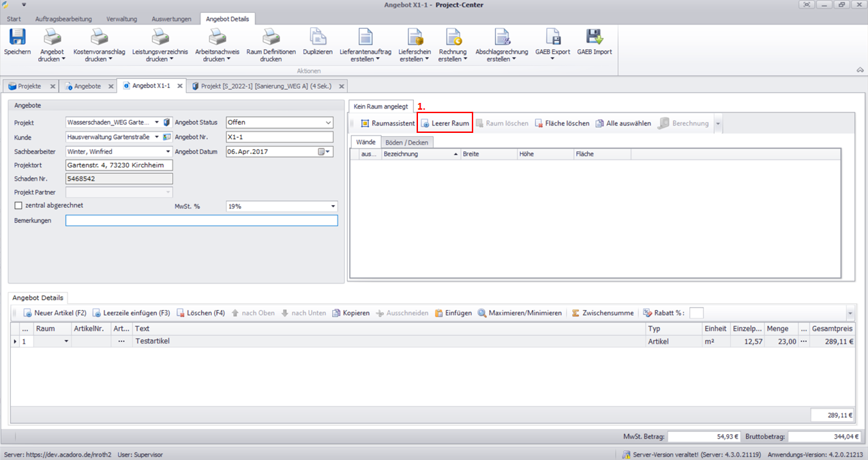Open the MwSt. % dropdown
The height and width of the screenshot is (460, 868).
(x=333, y=206)
